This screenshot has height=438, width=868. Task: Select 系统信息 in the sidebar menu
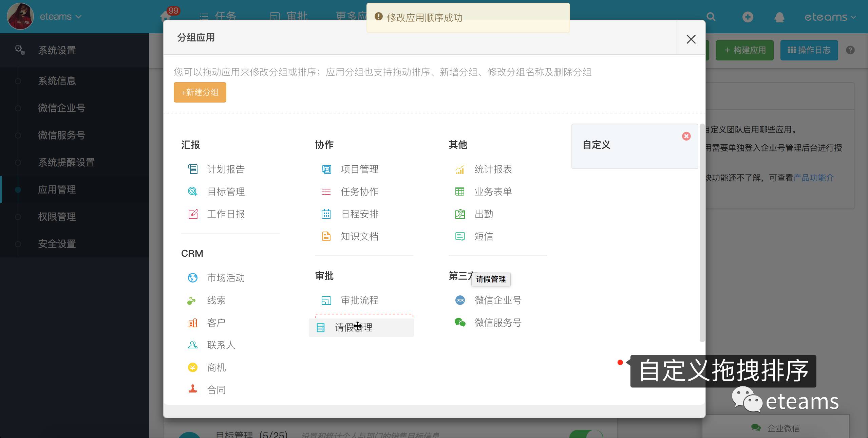(x=57, y=81)
